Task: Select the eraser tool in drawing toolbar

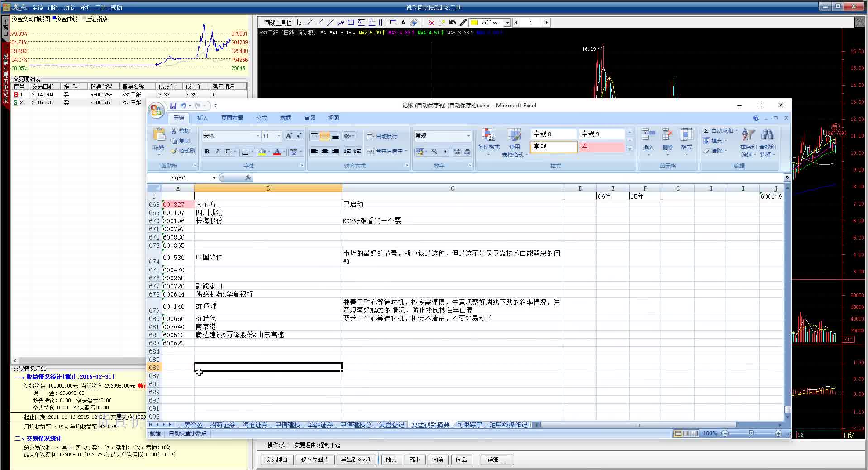Action: [414, 22]
